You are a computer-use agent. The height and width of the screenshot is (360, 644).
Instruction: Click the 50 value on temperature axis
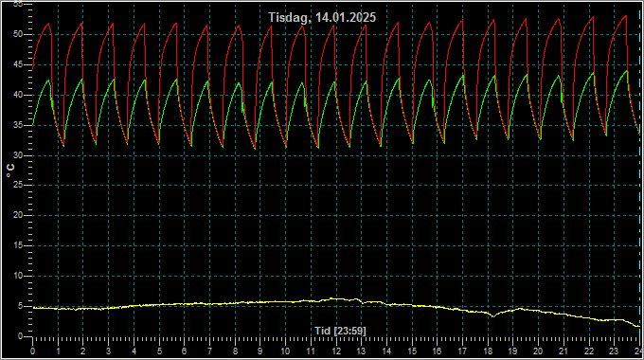click(18, 34)
